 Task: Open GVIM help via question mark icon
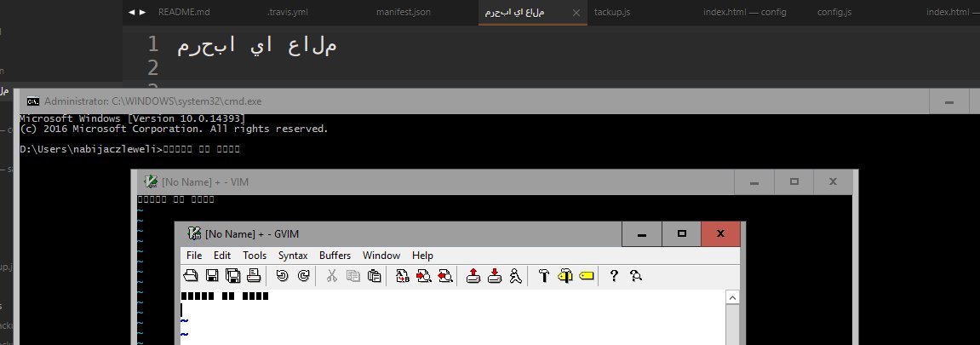[613, 275]
